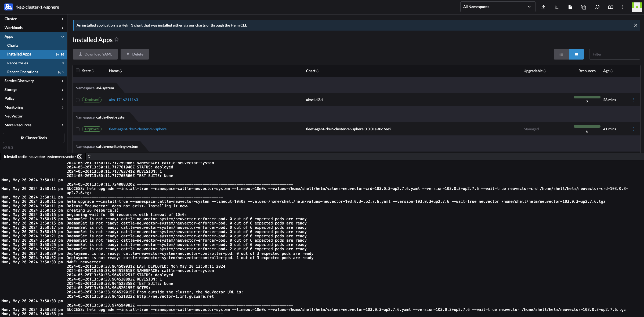Click the Deployed badge for fleet-agent

click(x=92, y=129)
